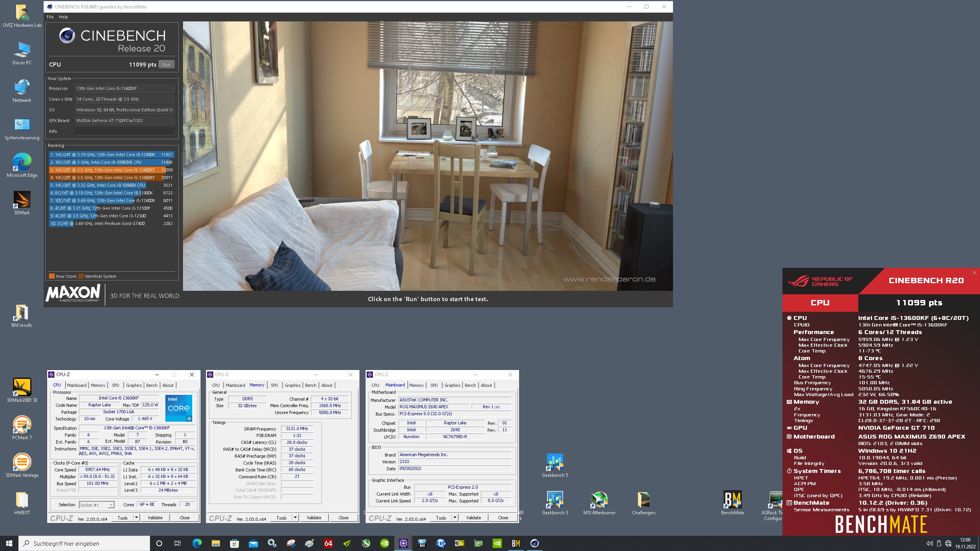Click motherboard model ROG MAXIMUS Z690 APEX
The width and height of the screenshot is (980, 551).
[434, 407]
